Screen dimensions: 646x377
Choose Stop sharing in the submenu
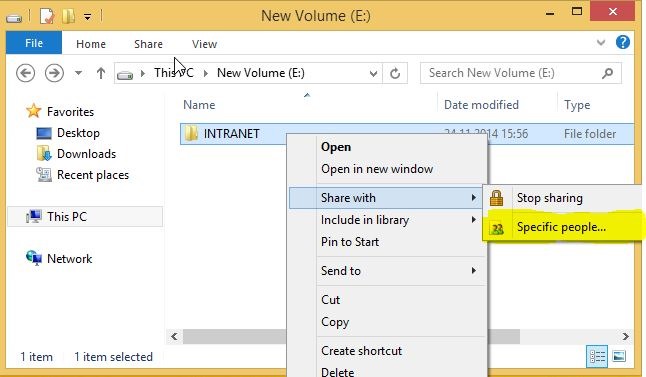click(550, 198)
